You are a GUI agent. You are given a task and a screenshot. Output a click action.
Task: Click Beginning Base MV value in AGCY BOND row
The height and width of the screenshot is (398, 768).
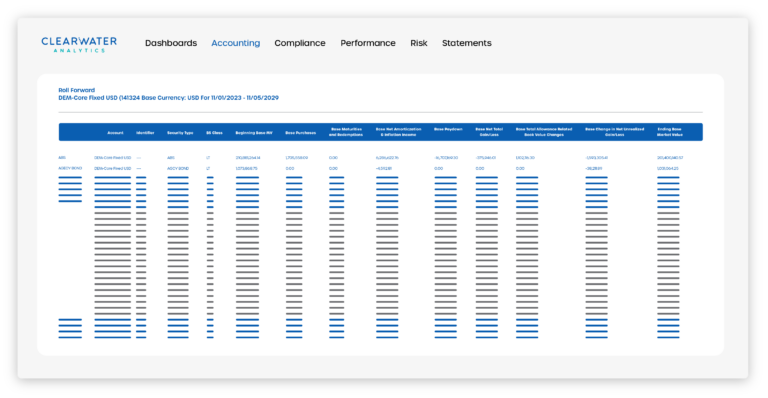coord(246,168)
